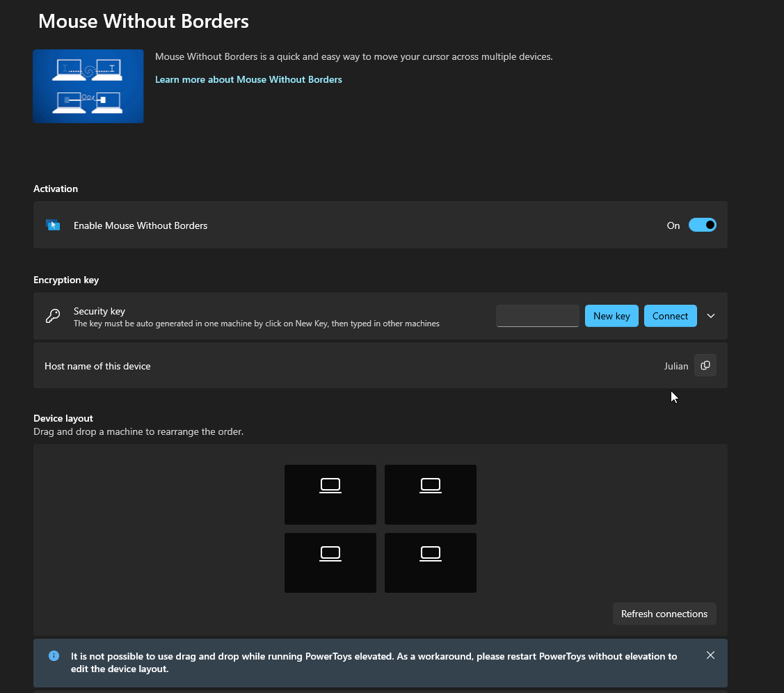Viewport: 784px width, 693px height.
Task: Select the bottom-left machine in device layout
Action: (x=330, y=562)
